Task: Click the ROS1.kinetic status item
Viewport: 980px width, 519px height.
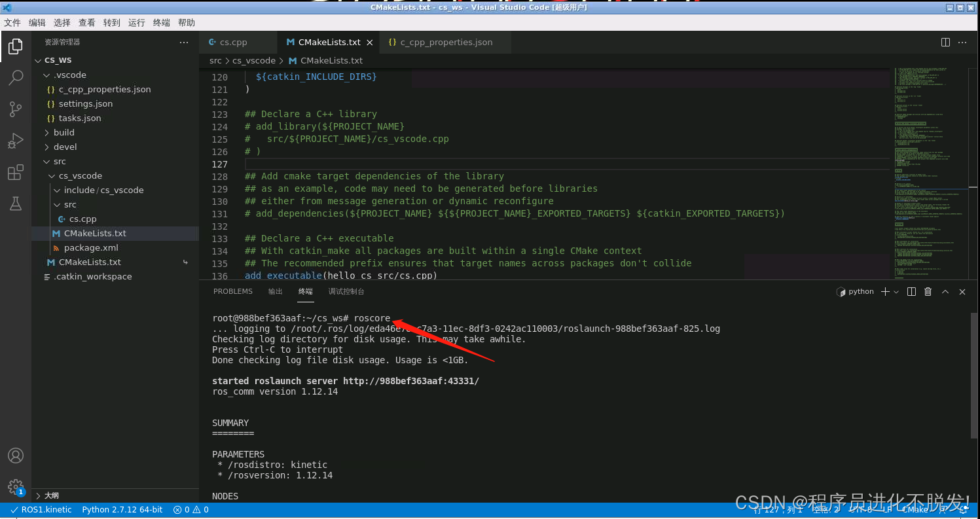Action: click(x=41, y=510)
